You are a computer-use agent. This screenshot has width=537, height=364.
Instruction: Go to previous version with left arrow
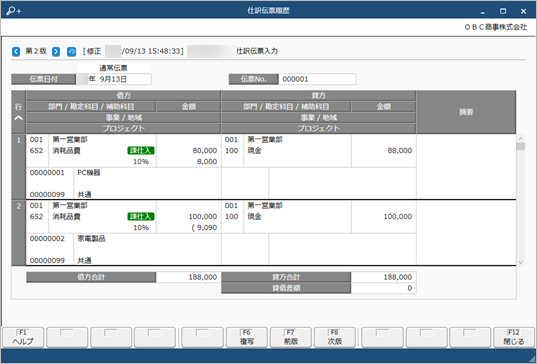pos(16,51)
